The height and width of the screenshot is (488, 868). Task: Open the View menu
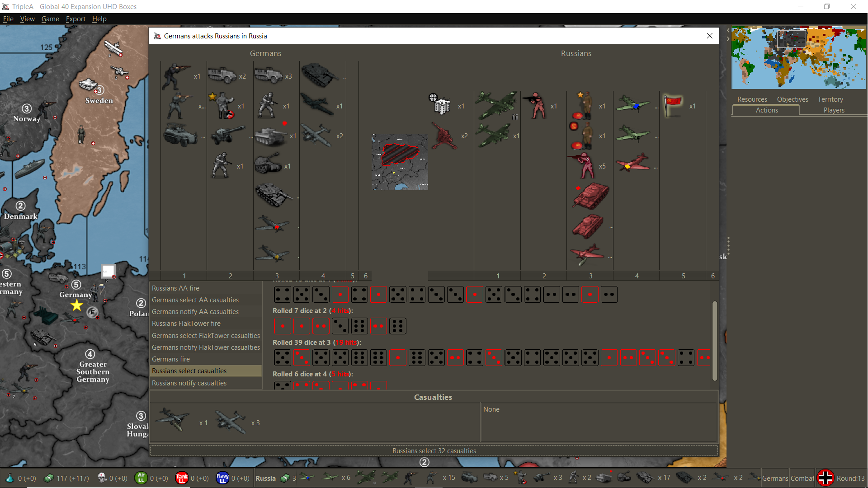click(x=27, y=19)
